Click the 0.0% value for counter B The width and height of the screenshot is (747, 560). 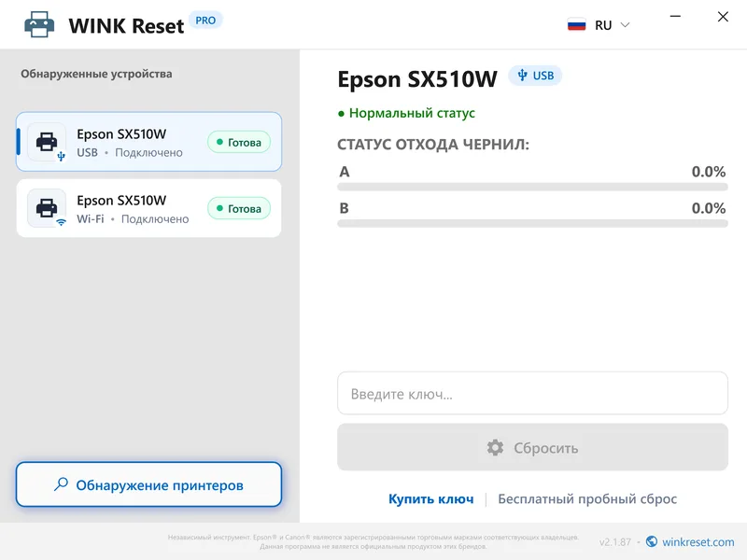tap(709, 208)
